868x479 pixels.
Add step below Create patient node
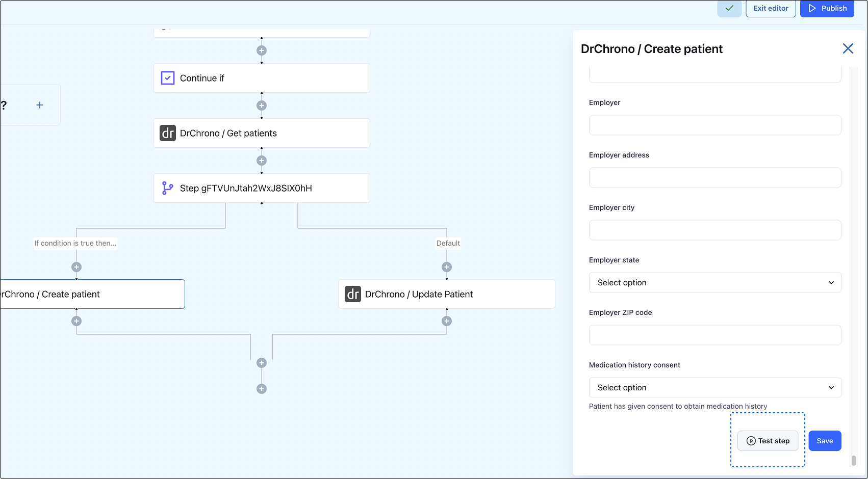76,321
